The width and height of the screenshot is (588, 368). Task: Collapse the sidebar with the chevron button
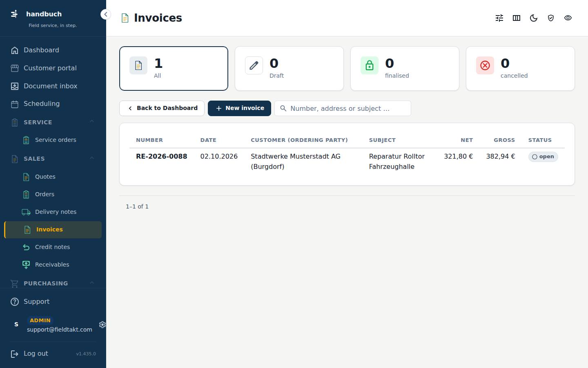coord(105,14)
